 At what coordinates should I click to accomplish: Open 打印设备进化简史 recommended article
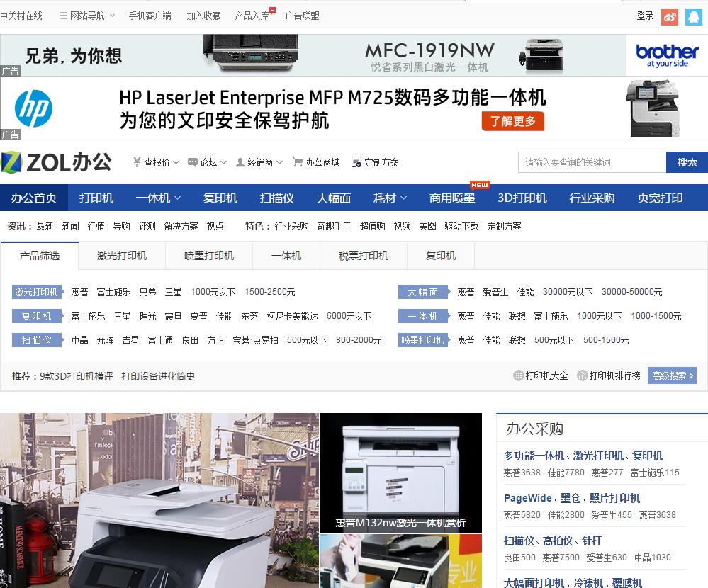[x=158, y=376]
